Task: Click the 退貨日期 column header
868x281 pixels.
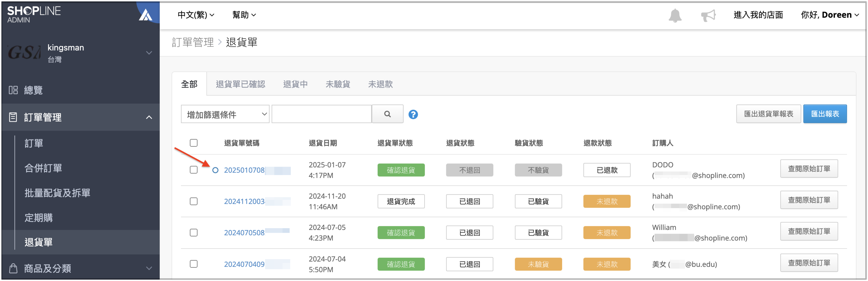Action: [323, 143]
